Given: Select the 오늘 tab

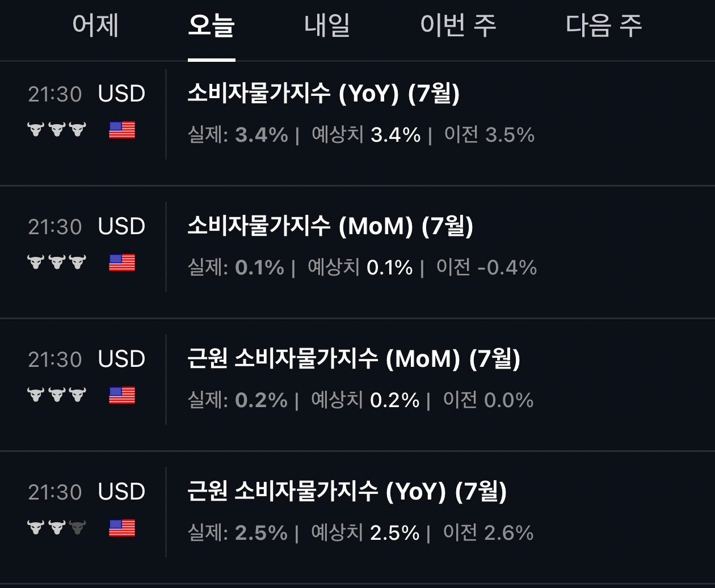Looking at the screenshot, I should 211,26.
